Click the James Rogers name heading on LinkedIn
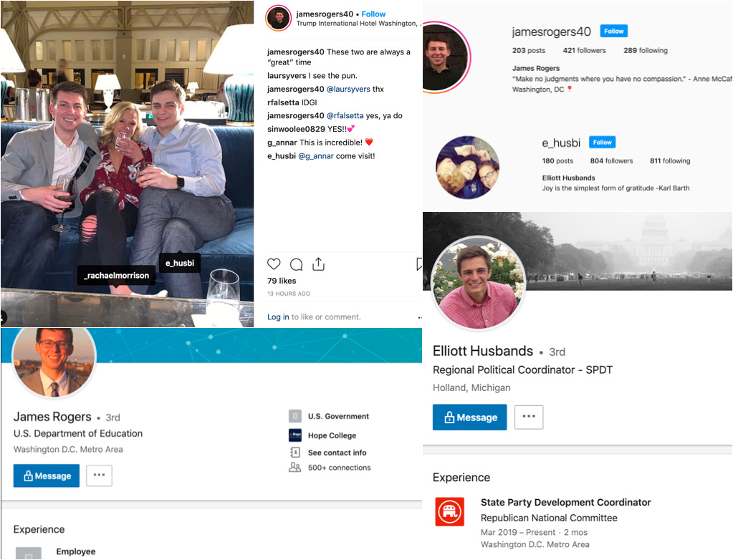Image resolution: width=733 pixels, height=560 pixels. point(52,417)
